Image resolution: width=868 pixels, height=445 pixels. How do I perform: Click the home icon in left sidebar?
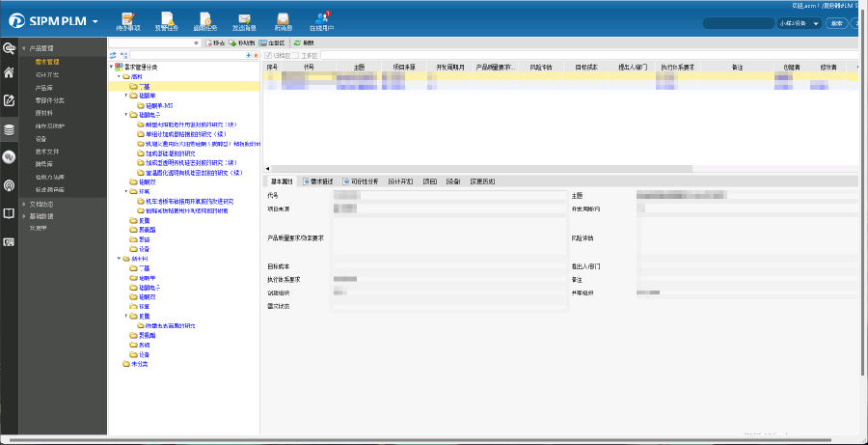[x=10, y=72]
